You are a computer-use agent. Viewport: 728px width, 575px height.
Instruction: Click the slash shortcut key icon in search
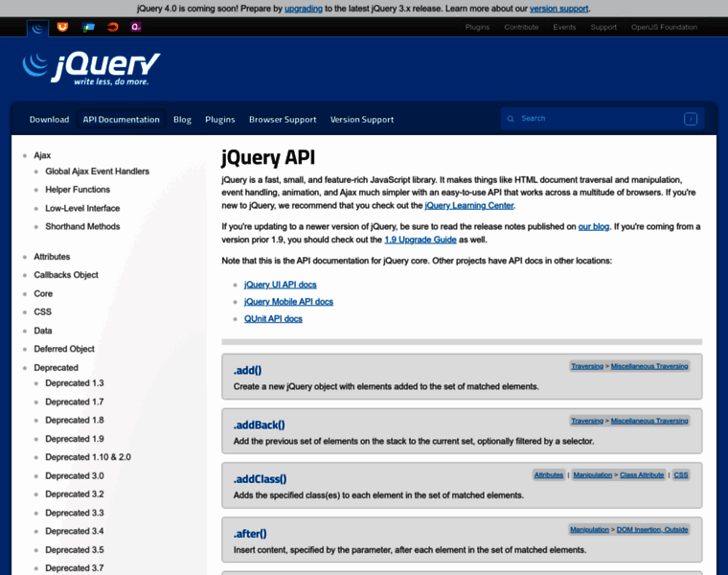tap(691, 119)
